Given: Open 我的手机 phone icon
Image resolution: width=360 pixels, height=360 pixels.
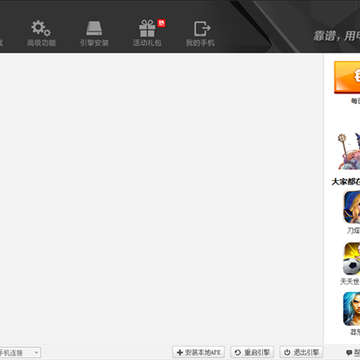Looking at the screenshot, I should pos(202,29).
